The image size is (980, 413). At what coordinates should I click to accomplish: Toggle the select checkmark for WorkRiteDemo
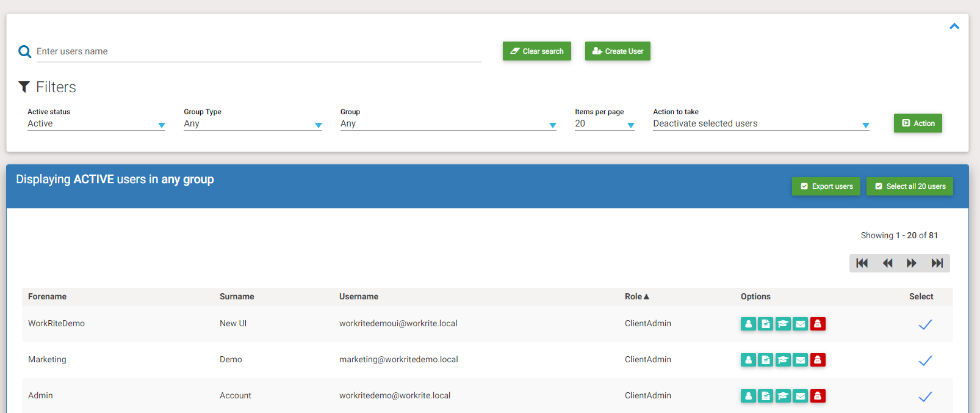click(x=925, y=324)
